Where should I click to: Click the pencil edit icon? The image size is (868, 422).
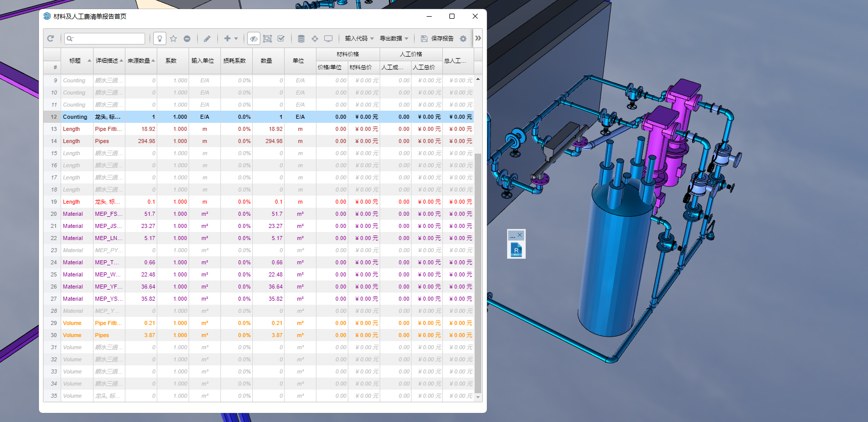point(207,38)
